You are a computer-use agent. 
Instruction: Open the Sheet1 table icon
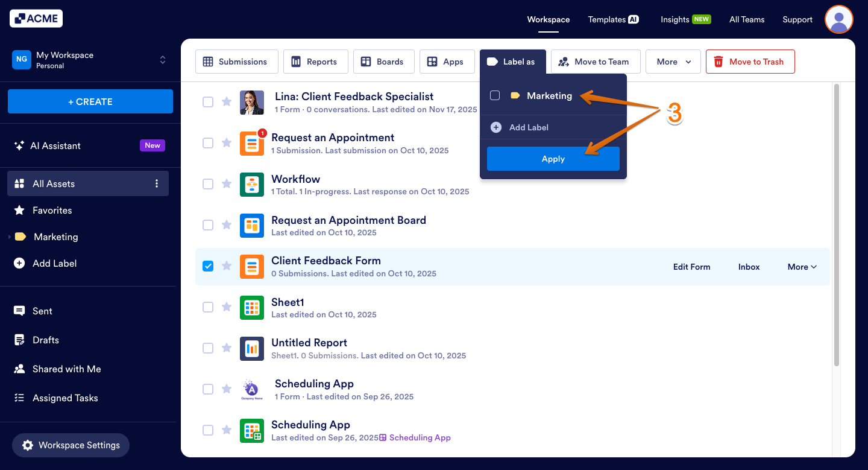click(252, 308)
